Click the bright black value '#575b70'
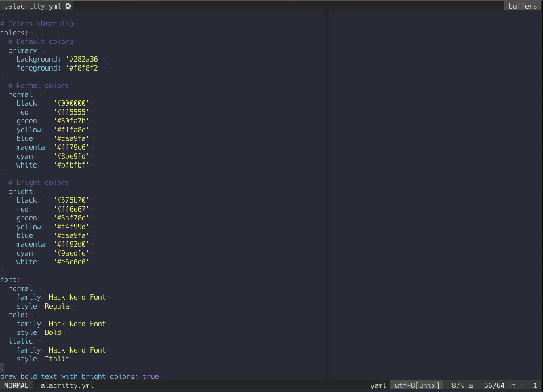Screen dimensions: 543x392 pos(71,200)
